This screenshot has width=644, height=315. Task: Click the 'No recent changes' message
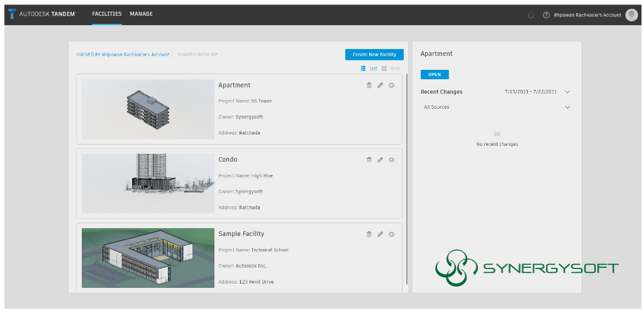497,144
